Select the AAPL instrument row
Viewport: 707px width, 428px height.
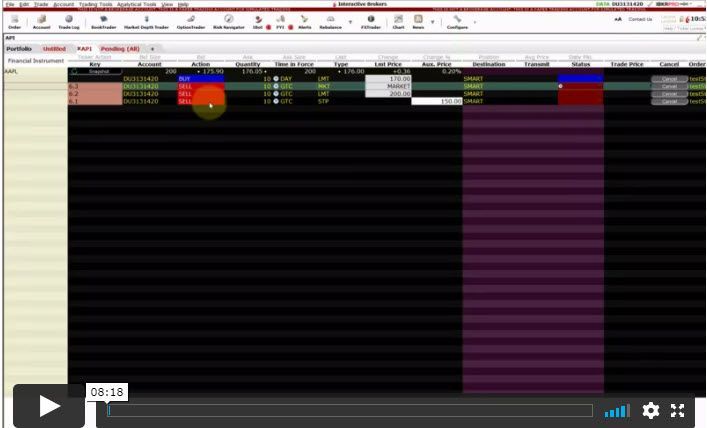(x=36, y=71)
